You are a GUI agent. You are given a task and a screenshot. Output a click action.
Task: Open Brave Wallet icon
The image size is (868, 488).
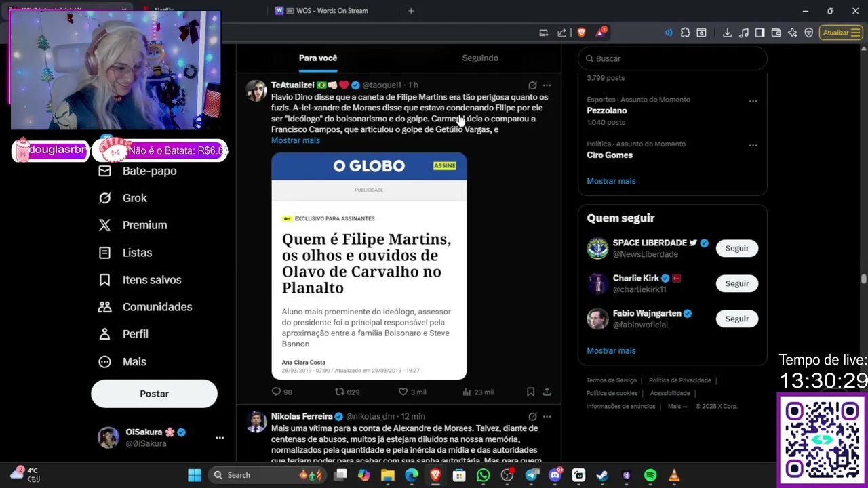coord(776,33)
